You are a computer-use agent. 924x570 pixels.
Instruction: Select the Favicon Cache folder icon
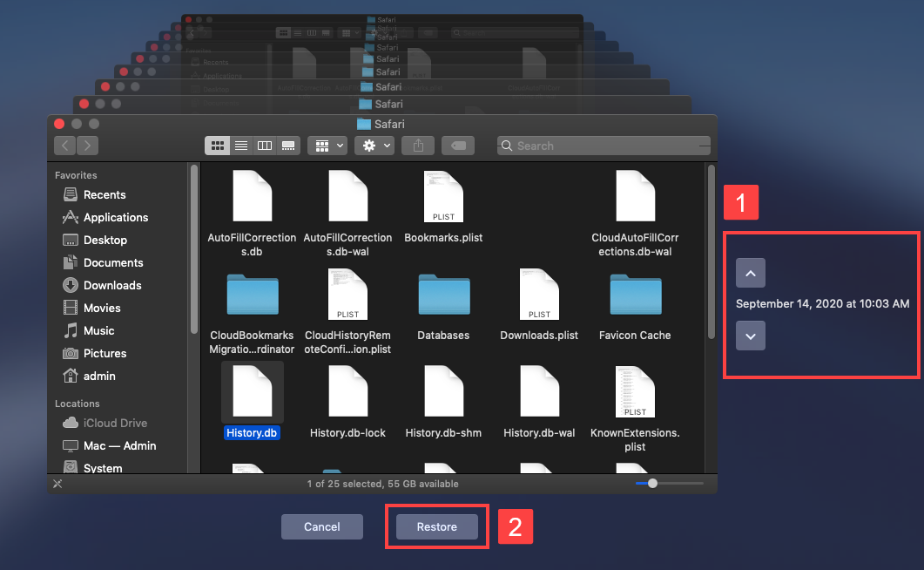(635, 294)
